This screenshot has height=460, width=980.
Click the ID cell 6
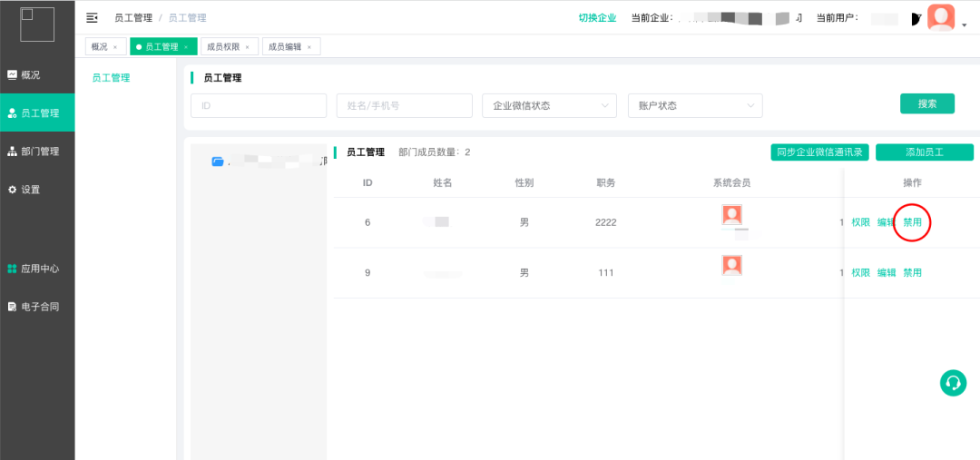point(367,222)
